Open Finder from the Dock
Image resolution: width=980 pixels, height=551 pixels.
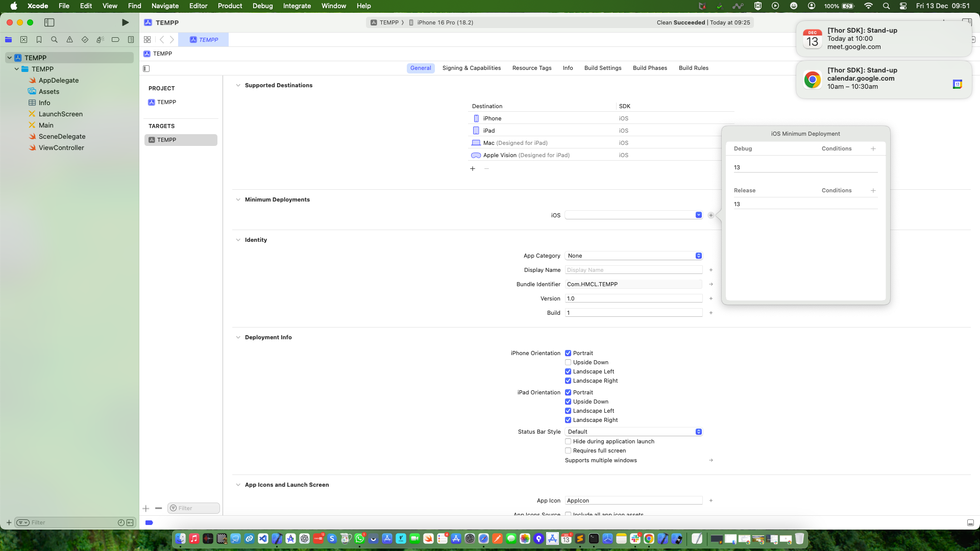181,539
